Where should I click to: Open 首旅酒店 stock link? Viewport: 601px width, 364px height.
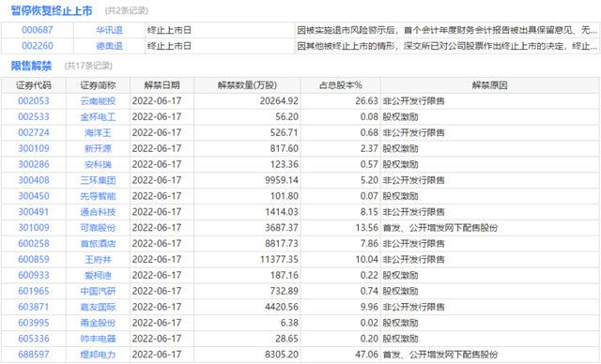pos(98,243)
